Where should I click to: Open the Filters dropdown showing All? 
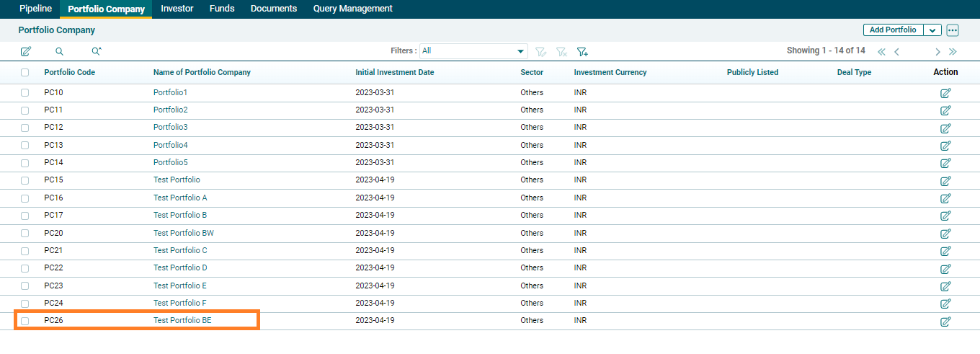click(x=473, y=51)
